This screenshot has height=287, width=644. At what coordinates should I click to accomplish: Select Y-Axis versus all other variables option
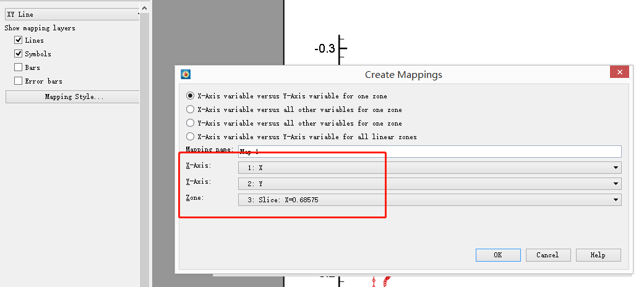[190, 122]
